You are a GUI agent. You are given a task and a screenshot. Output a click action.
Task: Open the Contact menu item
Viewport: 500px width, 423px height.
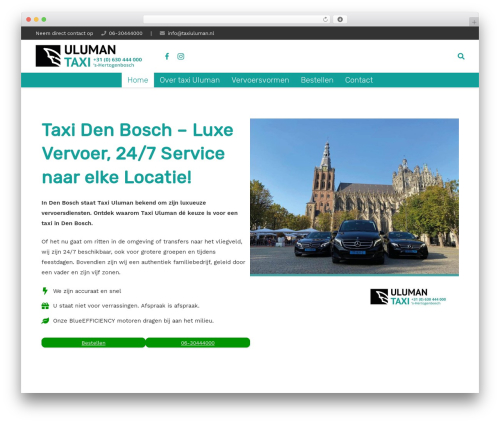click(359, 80)
